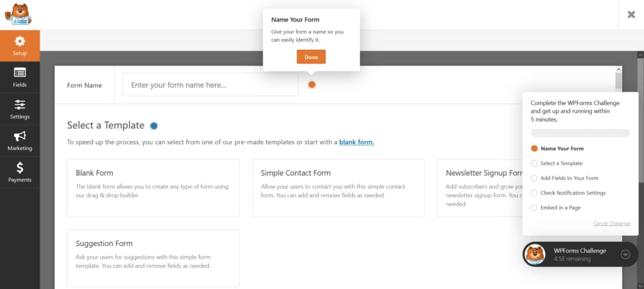Collapse the WPForms Challenge panel with the arrow
644x289 pixels.
pyautogui.click(x=625, y=254)
